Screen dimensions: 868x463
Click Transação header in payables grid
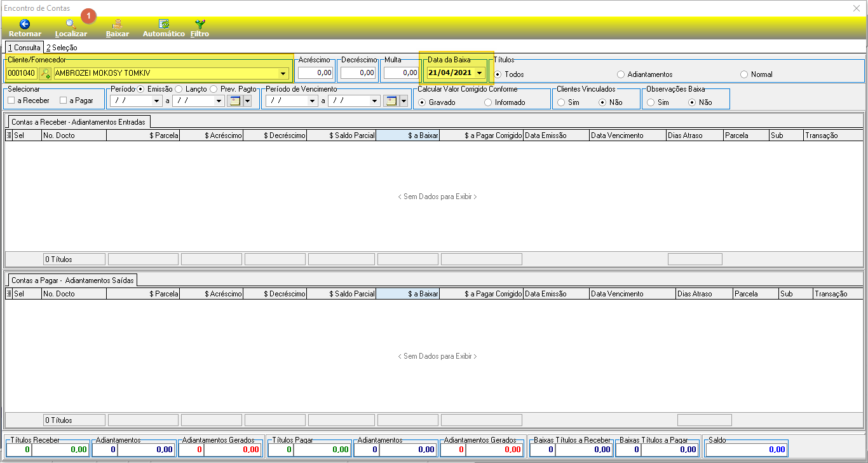click(x=837, y=294)
